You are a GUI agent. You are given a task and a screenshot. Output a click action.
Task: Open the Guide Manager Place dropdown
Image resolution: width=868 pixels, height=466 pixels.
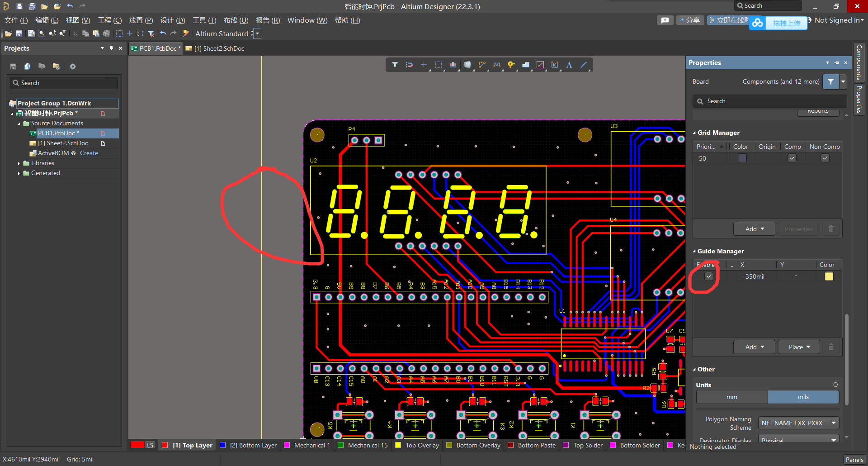pyautogui.click(x=799, y=347)
